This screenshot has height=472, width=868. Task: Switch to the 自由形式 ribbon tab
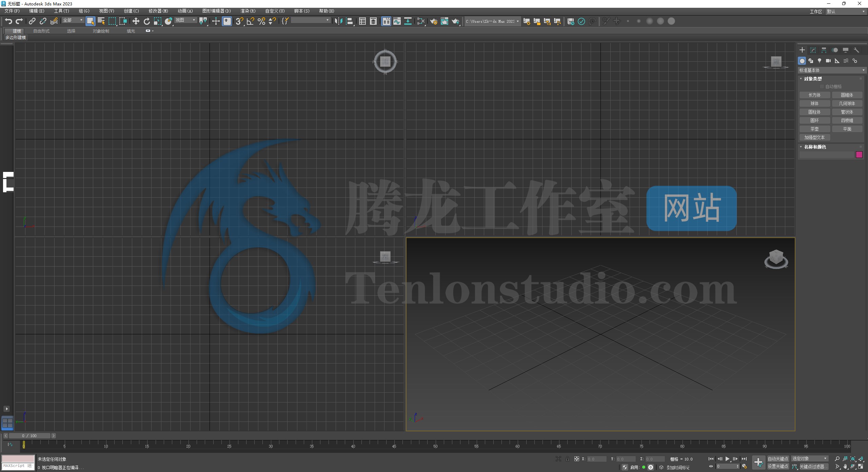click(41, 31)
